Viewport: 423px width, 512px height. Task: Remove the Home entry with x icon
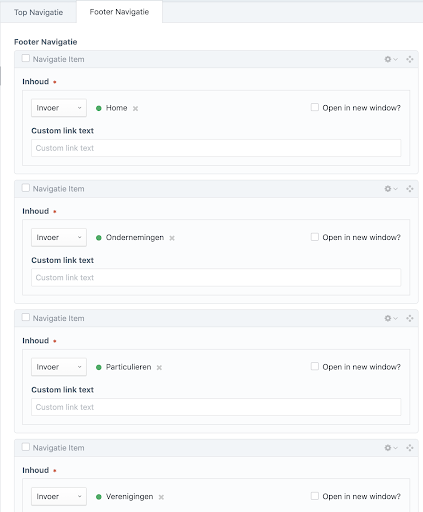(135, 108)
